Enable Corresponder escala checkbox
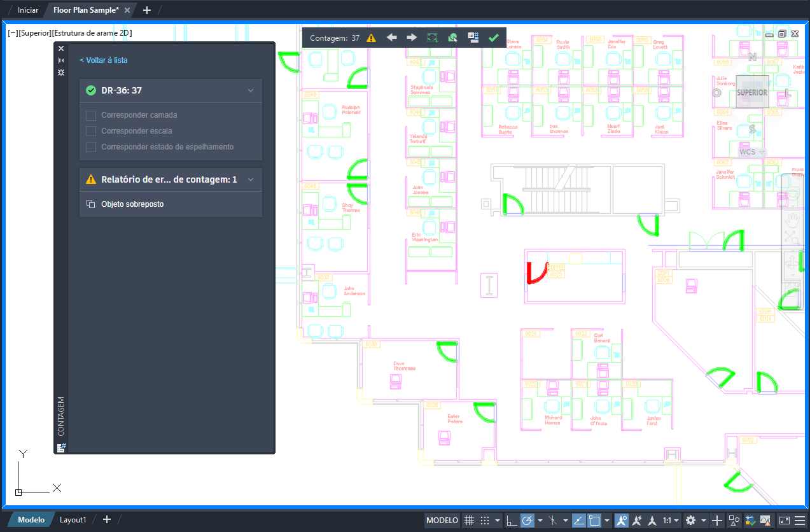 tap(91, 130)
